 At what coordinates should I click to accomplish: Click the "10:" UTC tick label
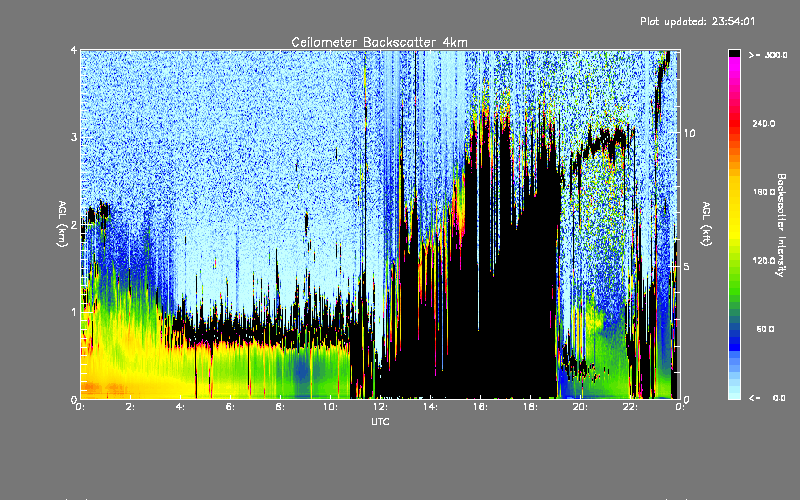coord(330,407)
